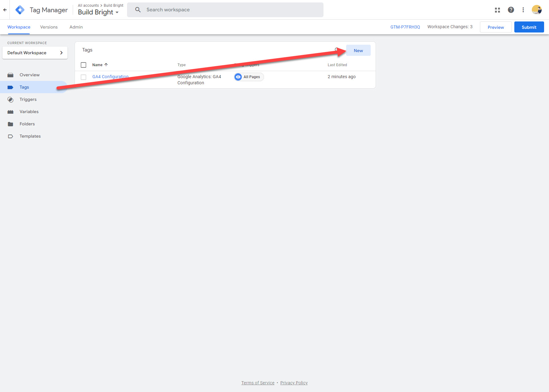549x392 pixels.
Task: Click the user profile avatar
Action: (x=536, y=10)
